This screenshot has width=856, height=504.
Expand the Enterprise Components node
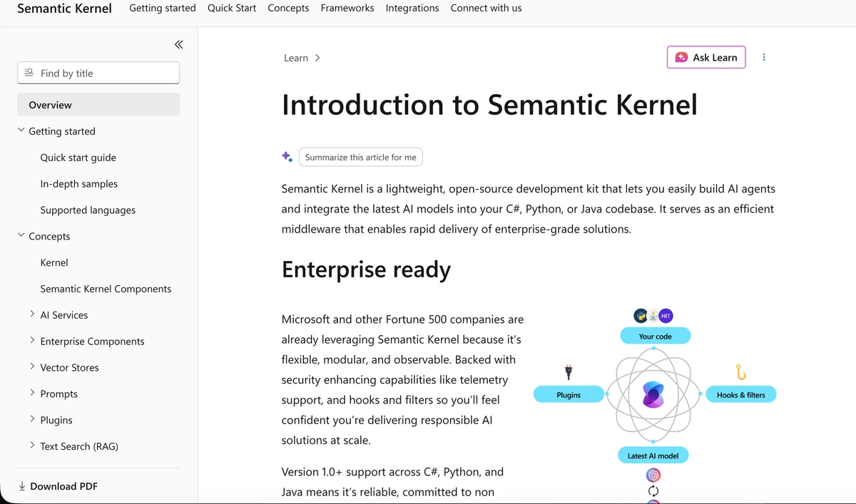click(x=32, y=340)
